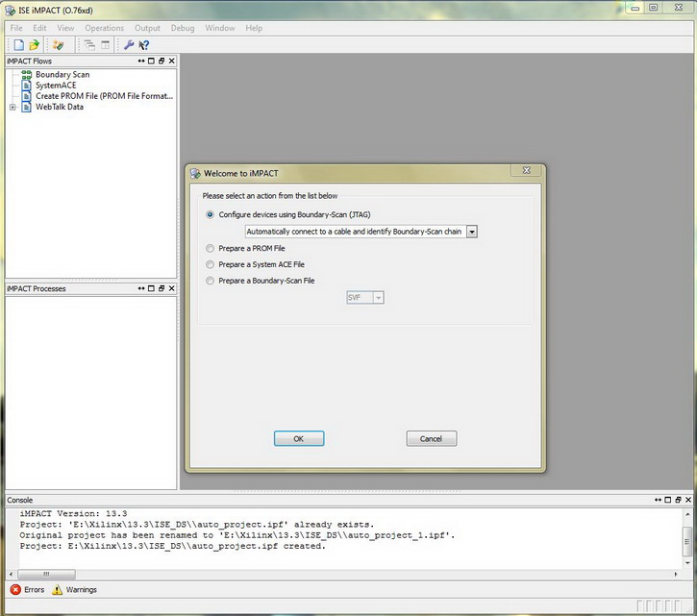Click the Open Project folder icon
The image size is (697, 616).
coord(35,44)
